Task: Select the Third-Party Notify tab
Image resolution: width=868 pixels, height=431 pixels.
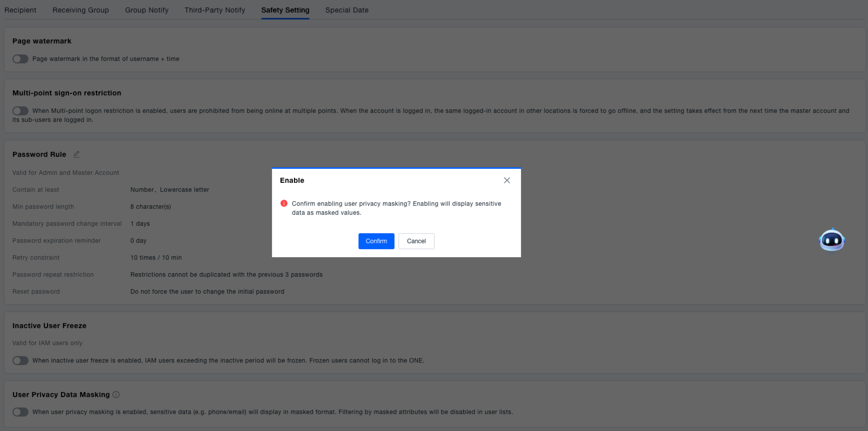Action: [x=214, y=10]
